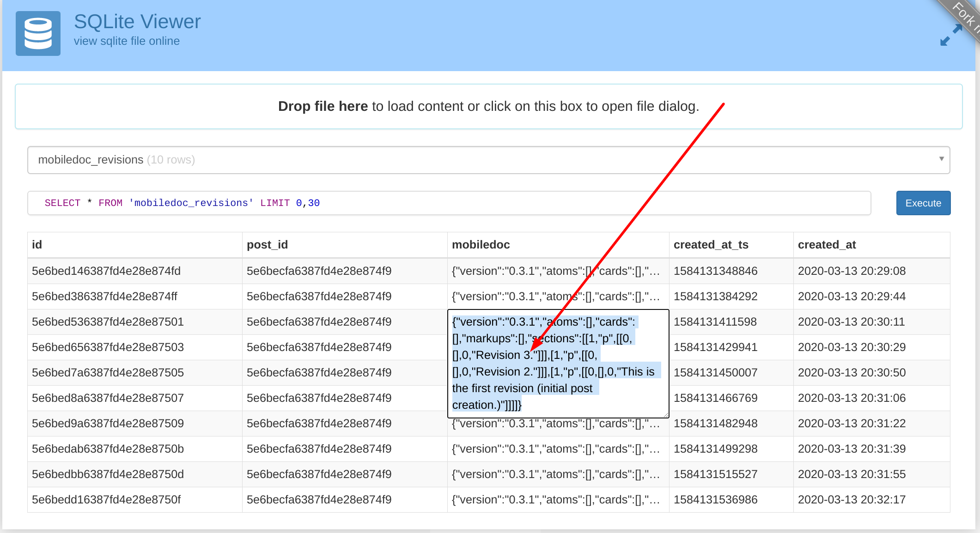Click the created_at_ts column header
This screenshot has height=533, width=980.
731,245
